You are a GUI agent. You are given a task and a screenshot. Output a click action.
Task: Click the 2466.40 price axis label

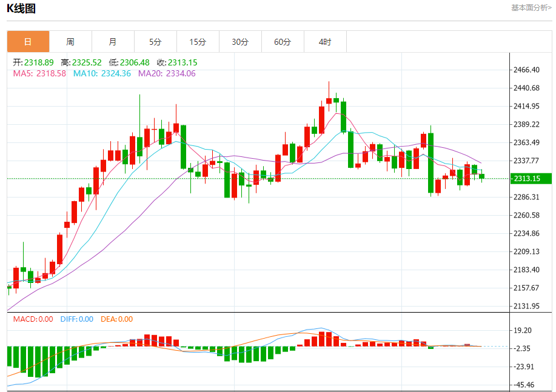coord(526,70)
